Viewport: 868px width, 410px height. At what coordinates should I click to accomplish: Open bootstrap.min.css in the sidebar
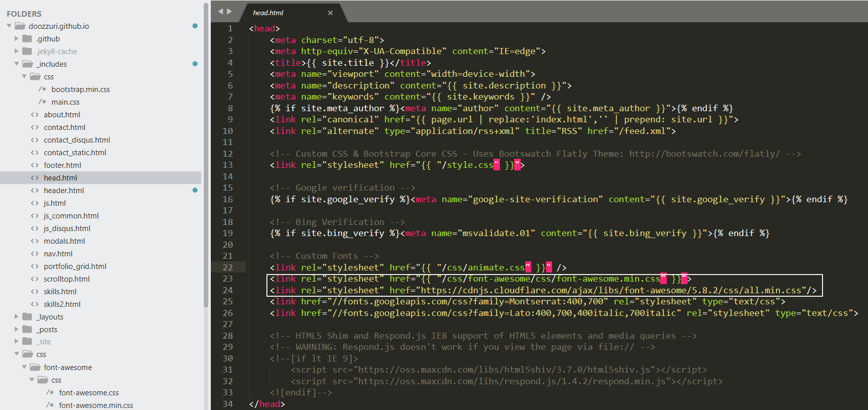80,89
